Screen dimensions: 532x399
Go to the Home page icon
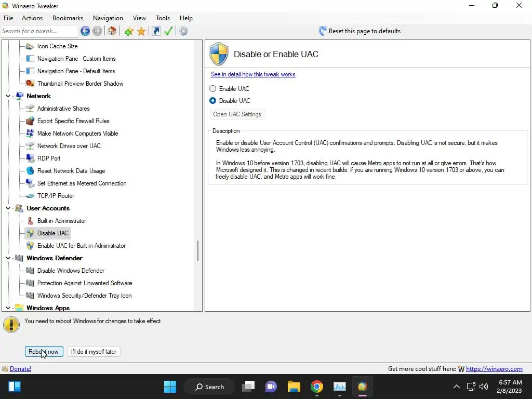112,31
